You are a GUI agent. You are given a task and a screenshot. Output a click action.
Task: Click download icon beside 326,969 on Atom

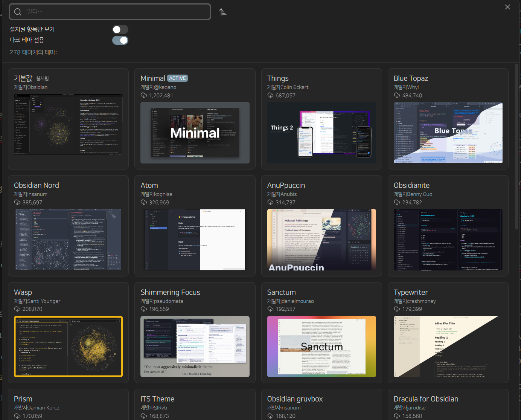144,202
